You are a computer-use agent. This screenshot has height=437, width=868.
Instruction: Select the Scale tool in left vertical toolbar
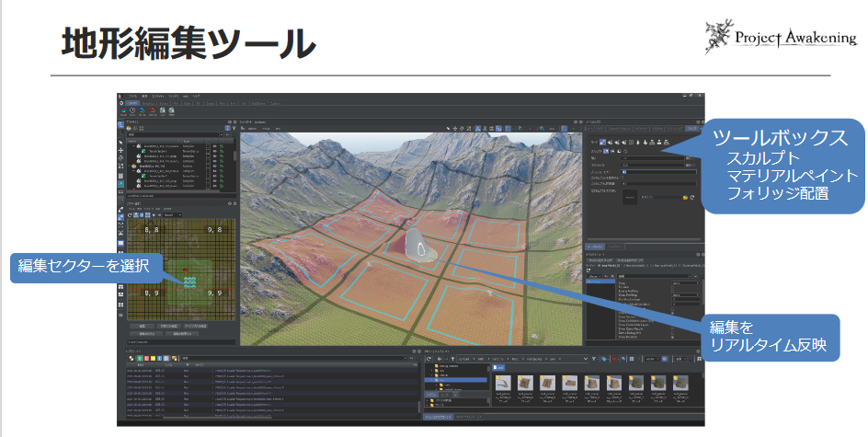(x=120, y=166)
